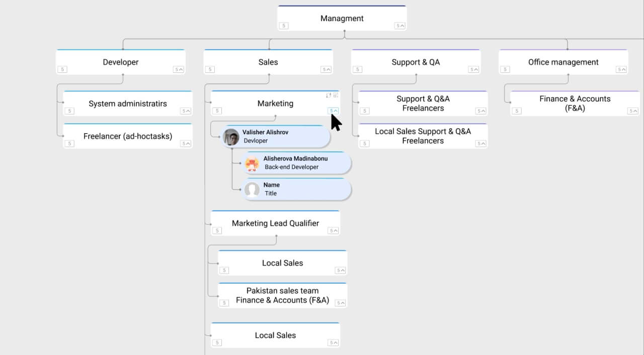Collapse the Marketing Lead Qualifier chevron
644x355 pixels.
tap(333, 230)
